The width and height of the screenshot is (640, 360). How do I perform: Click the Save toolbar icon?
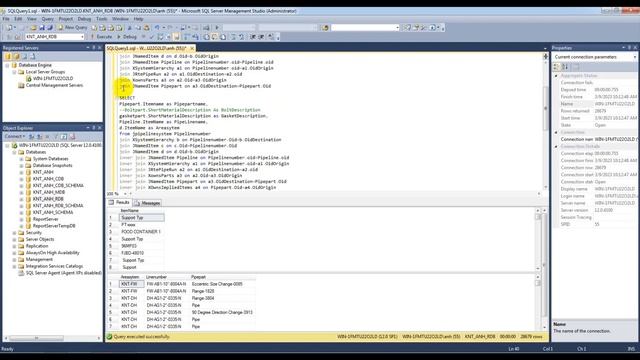[x=42, y=27]
